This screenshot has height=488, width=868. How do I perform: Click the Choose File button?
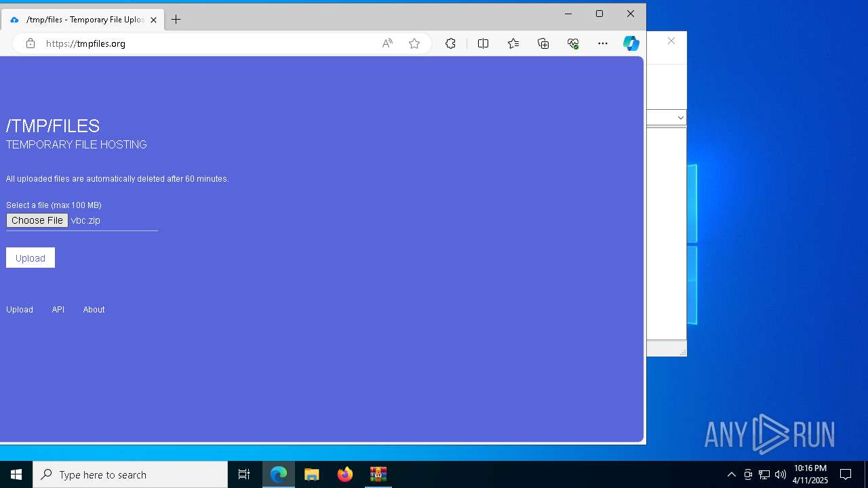point(37,220)
